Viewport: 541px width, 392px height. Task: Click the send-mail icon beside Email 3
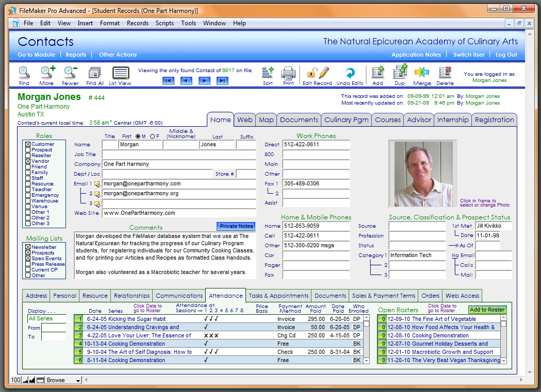[97, 204]
